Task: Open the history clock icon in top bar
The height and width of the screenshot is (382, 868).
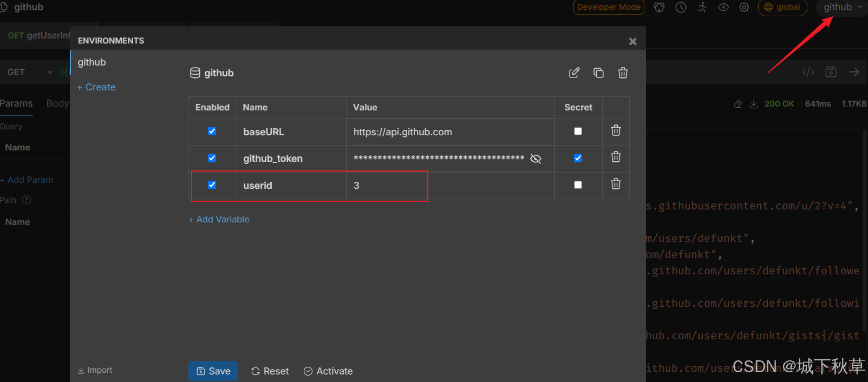Action: tap(681, 7)
